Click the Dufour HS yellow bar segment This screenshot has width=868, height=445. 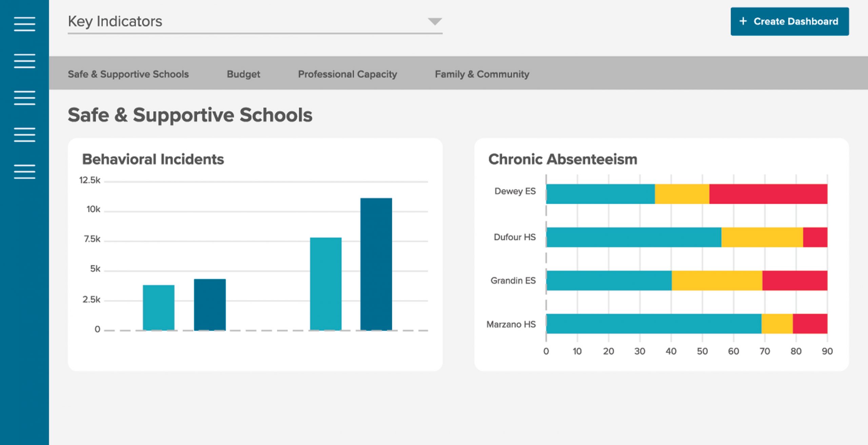click(x=762, y=237)
